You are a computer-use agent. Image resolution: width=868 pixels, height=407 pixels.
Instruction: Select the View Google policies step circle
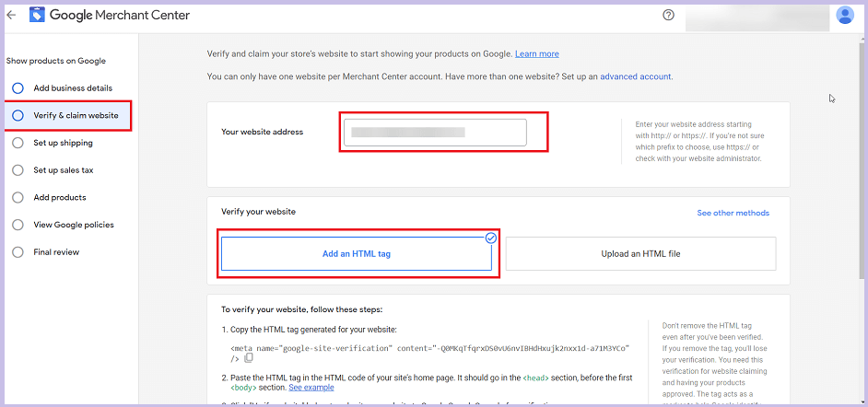18,225
